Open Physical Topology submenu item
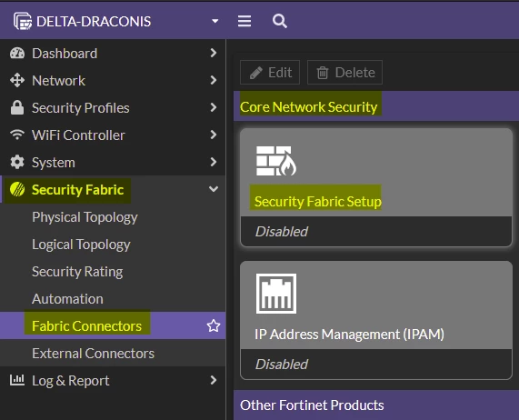 [x=85, y=217]
